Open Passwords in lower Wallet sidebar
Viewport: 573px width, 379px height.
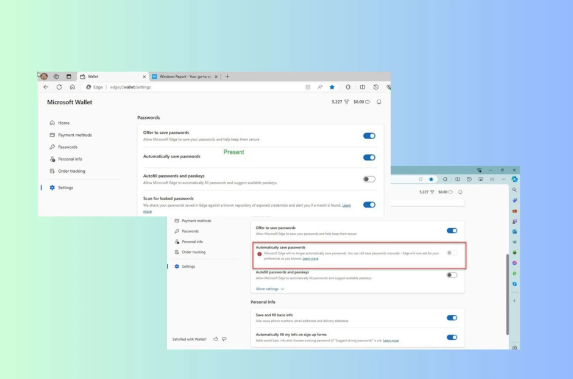(x=186, y=231)
